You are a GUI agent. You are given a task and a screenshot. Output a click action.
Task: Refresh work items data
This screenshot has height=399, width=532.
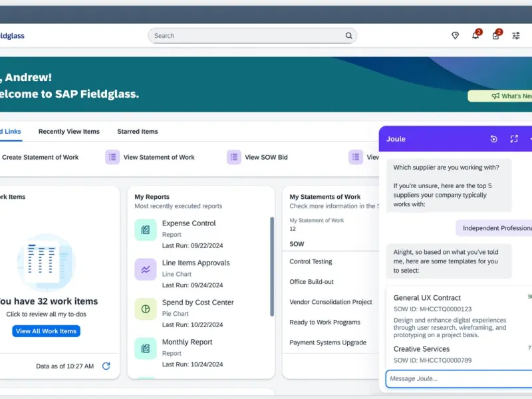tap(106, 366)
